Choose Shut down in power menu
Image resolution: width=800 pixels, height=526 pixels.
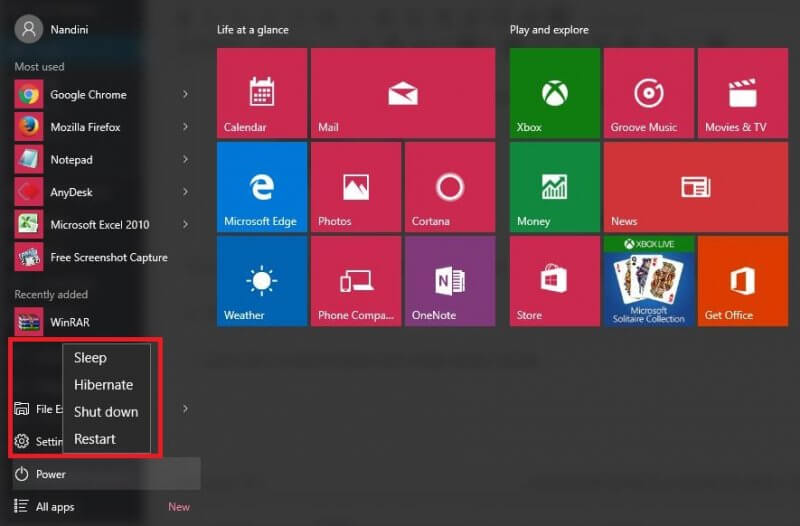107,412
